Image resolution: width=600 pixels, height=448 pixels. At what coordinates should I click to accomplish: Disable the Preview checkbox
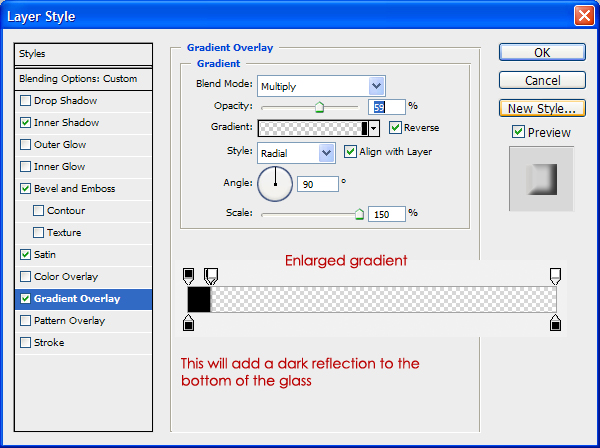tap(518, 132)
